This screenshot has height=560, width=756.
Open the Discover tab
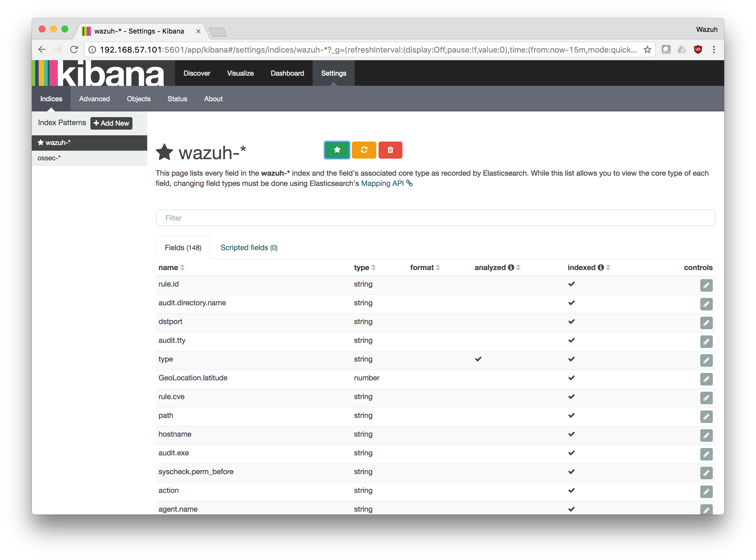(197, 73)
